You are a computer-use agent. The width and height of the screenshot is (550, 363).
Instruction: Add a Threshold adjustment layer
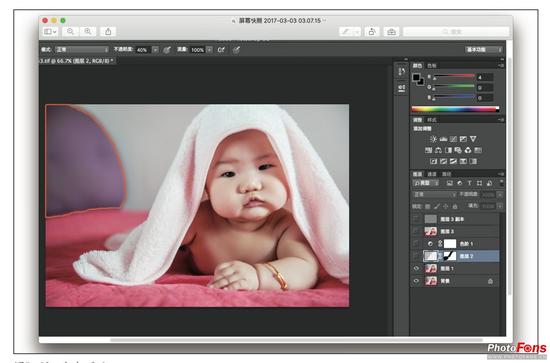click(453, 161)
